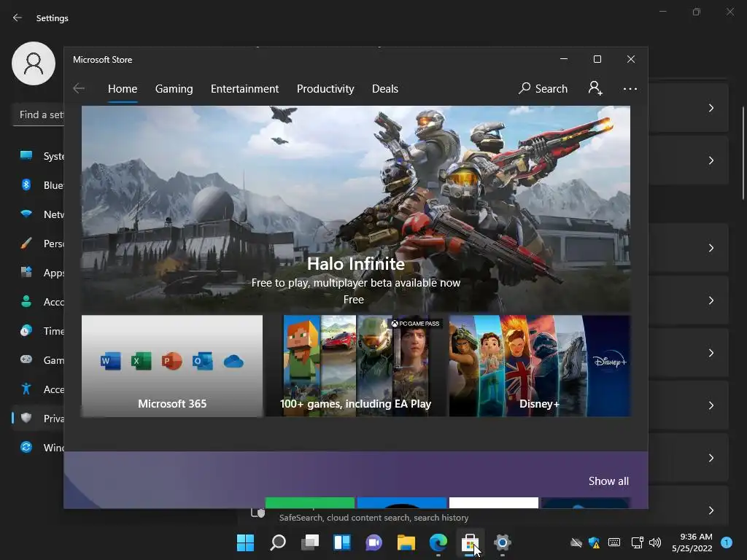Launch Microsoft Edge from taskbar
747x560 pixels.
438,542
